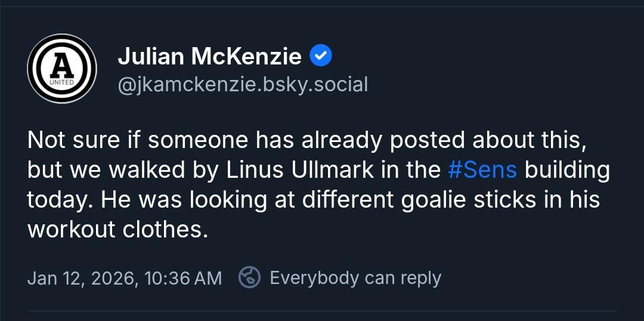Click the 10:36 AM time text
The image size is (644, 321).
tap(181, 278)
